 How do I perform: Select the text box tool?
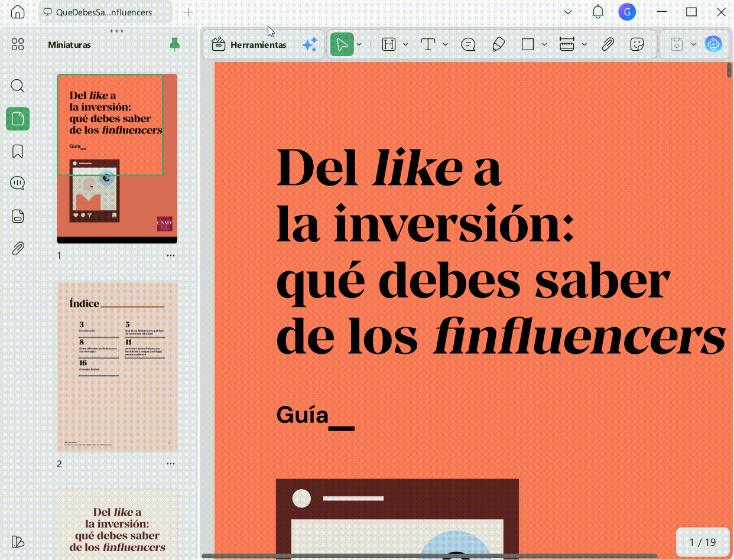click(428, 44)
